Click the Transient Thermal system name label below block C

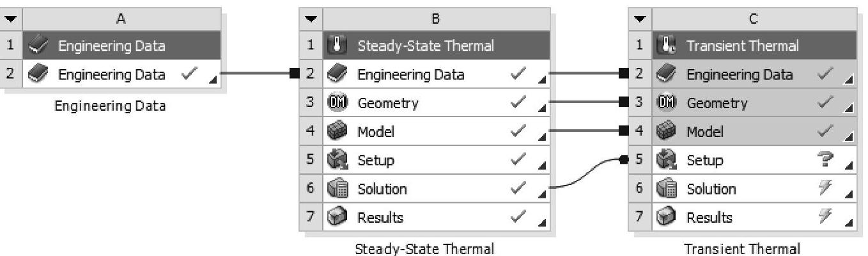click(741, 248)
